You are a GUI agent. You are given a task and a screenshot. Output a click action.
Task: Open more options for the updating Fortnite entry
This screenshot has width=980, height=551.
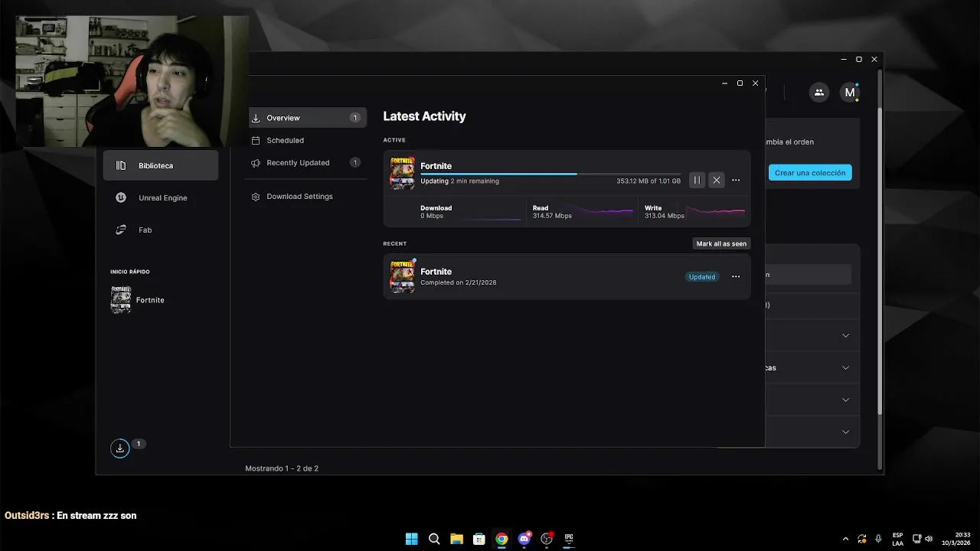[x=736, y=181]
